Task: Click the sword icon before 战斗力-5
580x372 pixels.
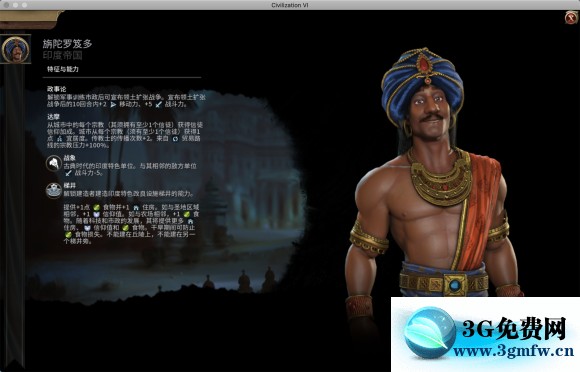Action: click(x=68, y=173)
